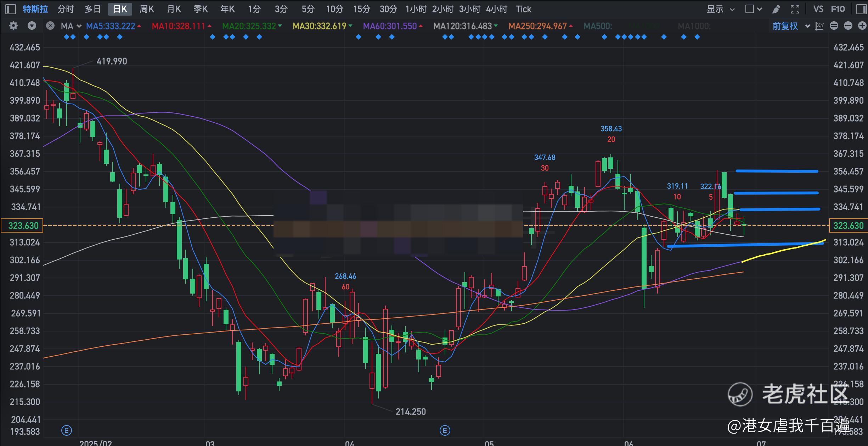Zoom out the chart with minus icon

(848, 26)
